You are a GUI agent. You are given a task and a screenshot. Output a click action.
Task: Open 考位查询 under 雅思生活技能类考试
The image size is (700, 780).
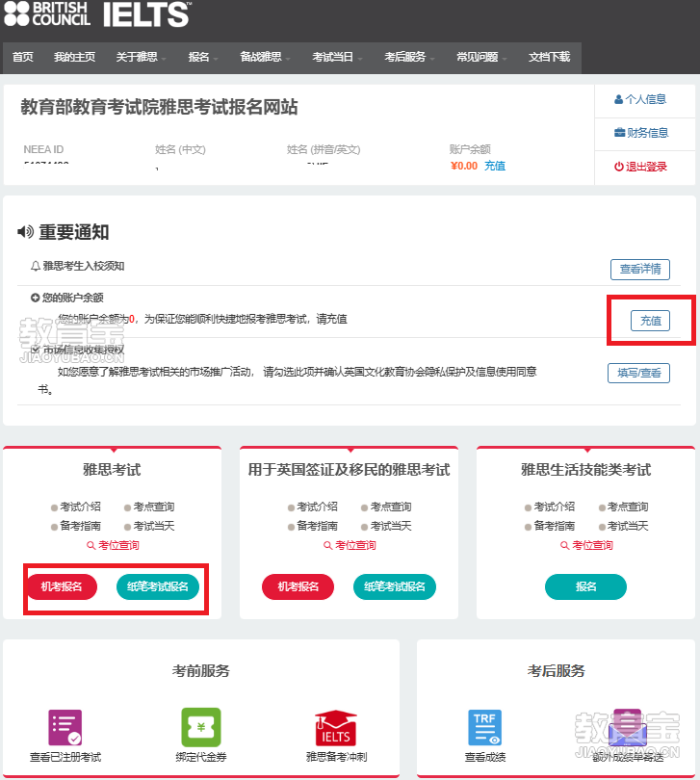pyautogui.click(x=586, y=545)
